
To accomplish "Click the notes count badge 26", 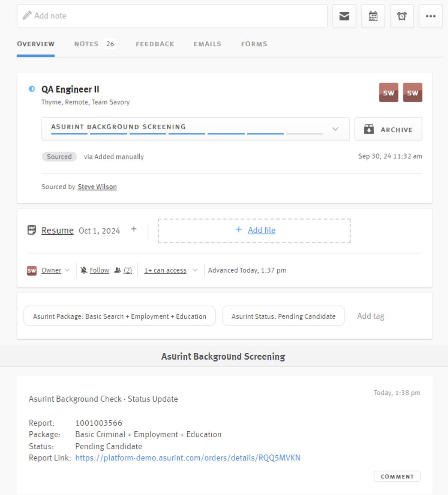I will click(x=110, y=44).
